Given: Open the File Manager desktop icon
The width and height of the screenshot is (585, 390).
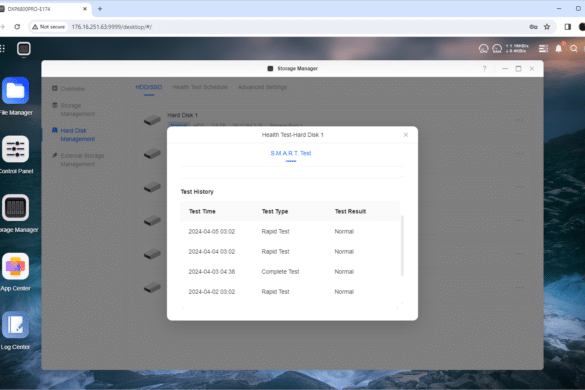Looking at the screenshot, I should [15, 91].
